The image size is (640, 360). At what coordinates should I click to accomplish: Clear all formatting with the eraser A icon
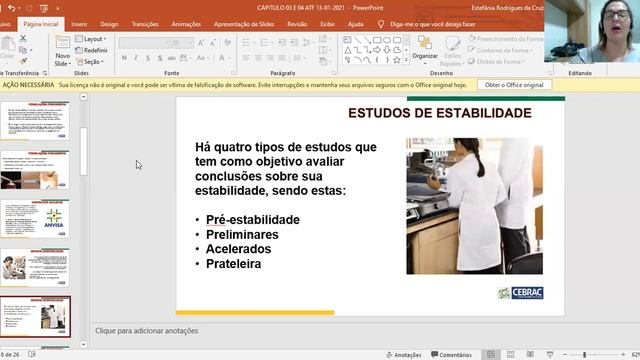tap(228, 43)
